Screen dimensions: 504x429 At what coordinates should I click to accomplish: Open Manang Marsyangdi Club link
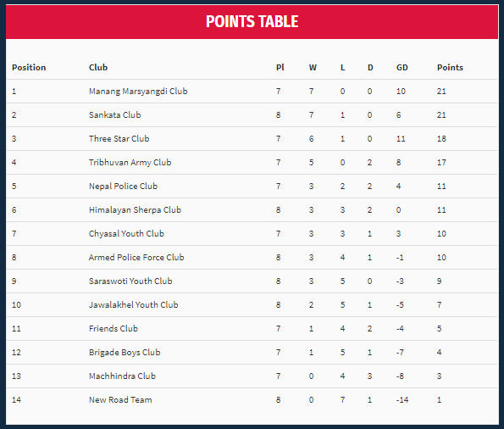pos(138,91)
